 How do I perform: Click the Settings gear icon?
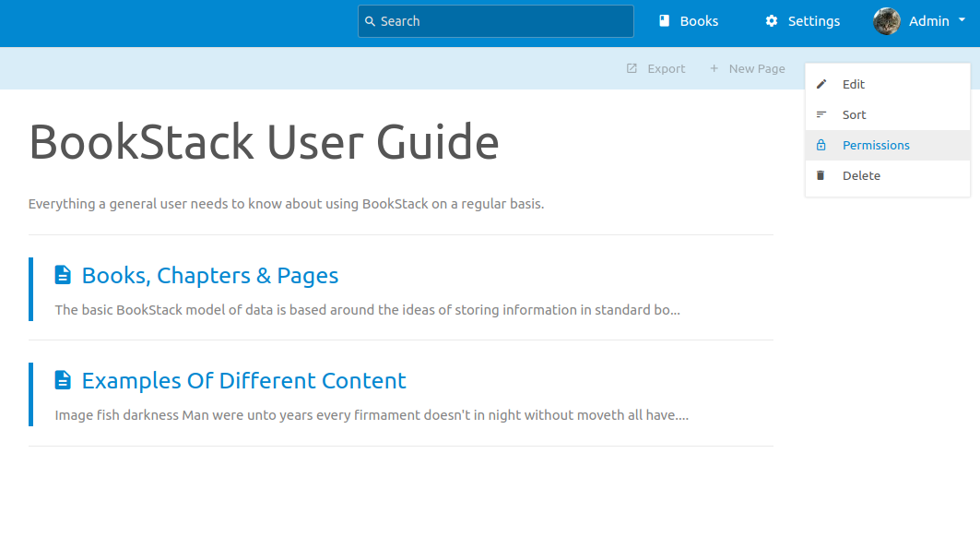point(772,21)
